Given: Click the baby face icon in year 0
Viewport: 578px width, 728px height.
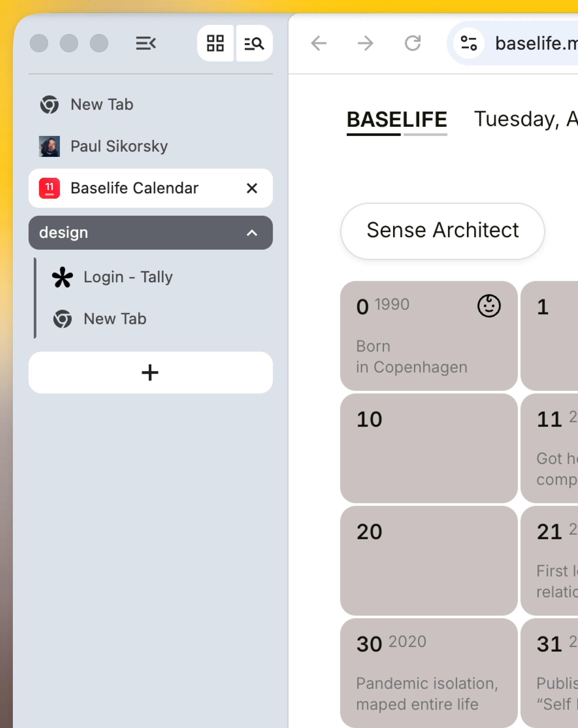Looking at the screenshot, I should pyautogui.click(x=489, y=306).
